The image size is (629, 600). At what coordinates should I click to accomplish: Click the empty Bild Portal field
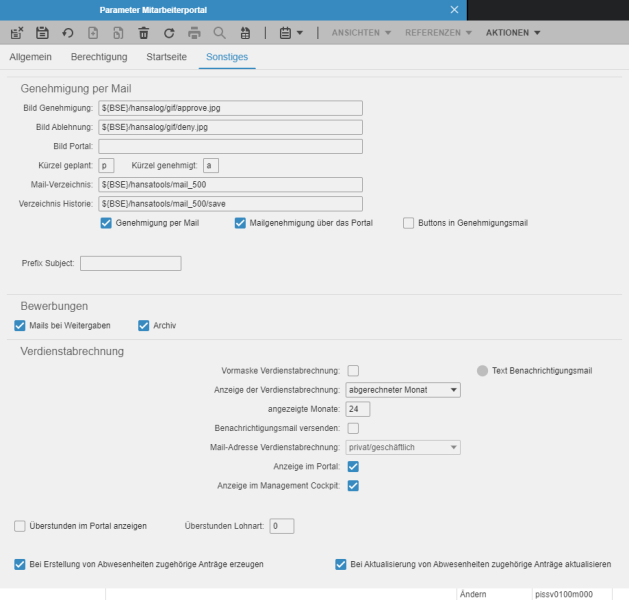pyautogui.click(x=230, y=146)
